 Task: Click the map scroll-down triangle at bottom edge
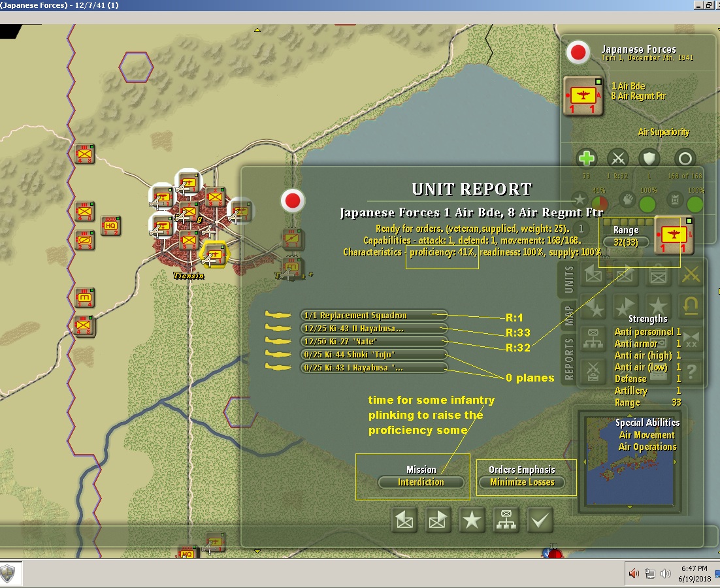point(257,551)
